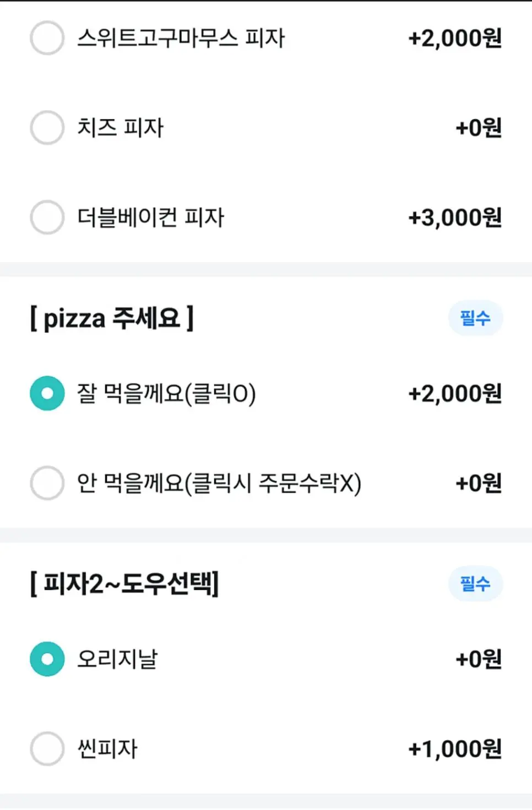Click the 스위트고구마무스 피자 option label
The image size is (532, 810).
(x=181, y=38)
